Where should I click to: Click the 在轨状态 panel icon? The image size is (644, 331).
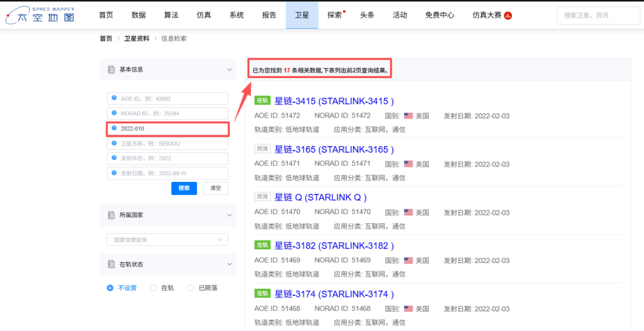click(x=111, y=264)
